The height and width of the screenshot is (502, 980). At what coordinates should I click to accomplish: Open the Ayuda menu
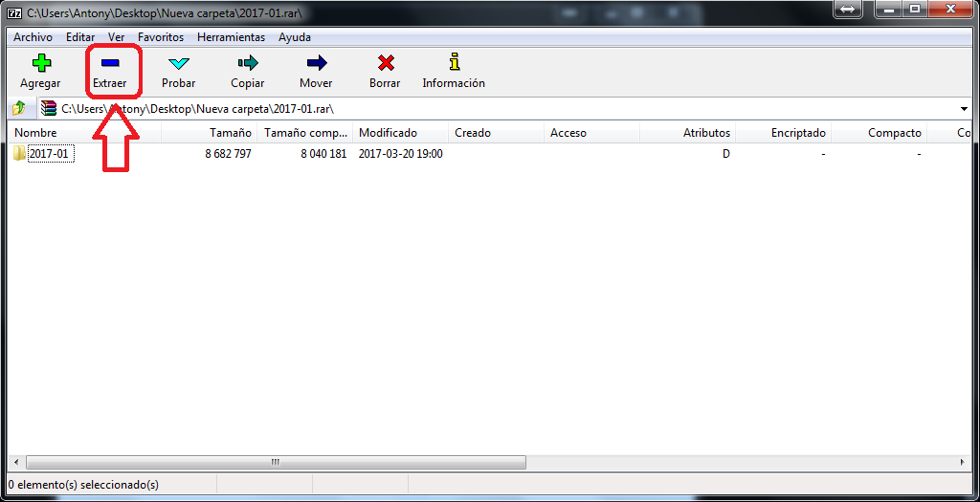[295, 37]
